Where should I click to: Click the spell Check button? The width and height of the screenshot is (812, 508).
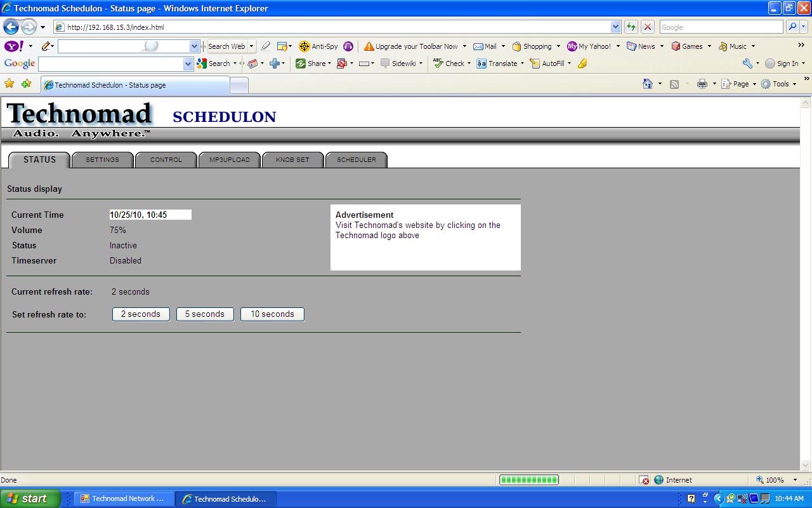coord(449,63)
